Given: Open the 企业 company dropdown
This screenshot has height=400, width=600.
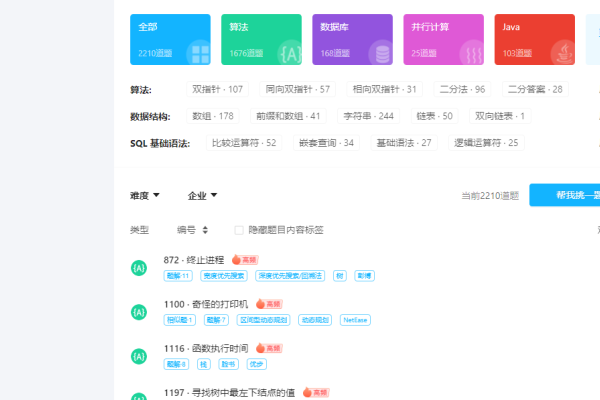Looking at the screenshot, I should 202,196.
